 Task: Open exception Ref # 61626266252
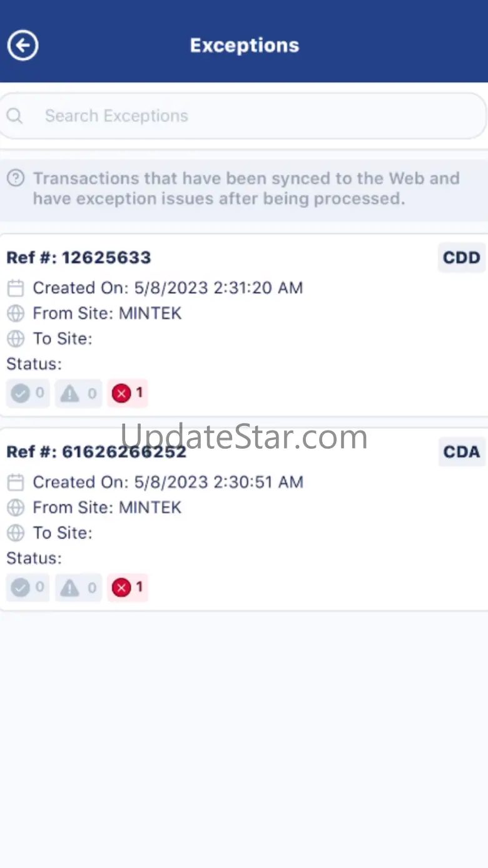pyautogui.click(x=243, y=519)
